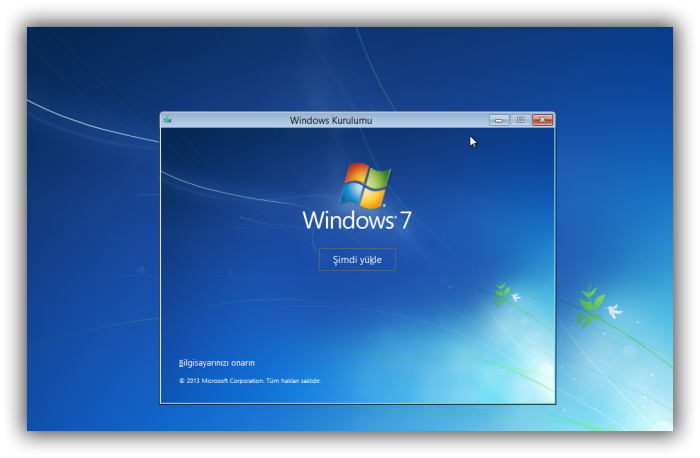Click the Windows Kurulumu title text
This screenshot has width=700, height=458.
coord(331,120)
